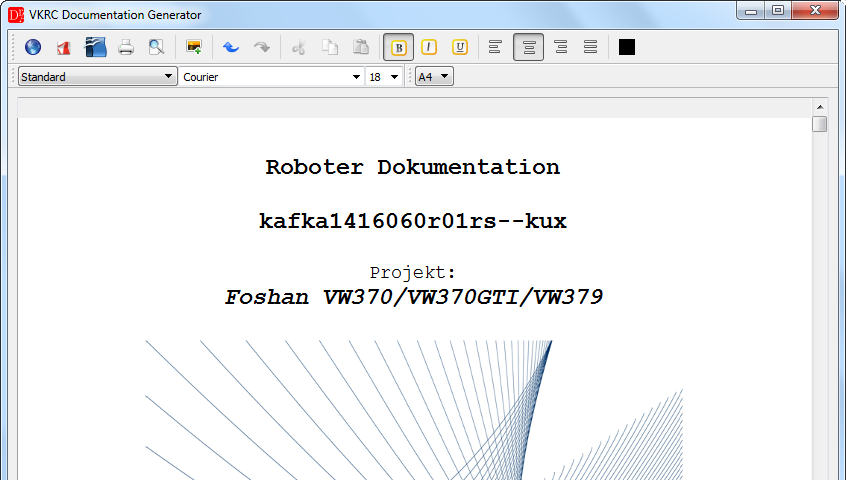Screen dimensions: 846x480
Task: Undo the last action
Action: point(231,47)
